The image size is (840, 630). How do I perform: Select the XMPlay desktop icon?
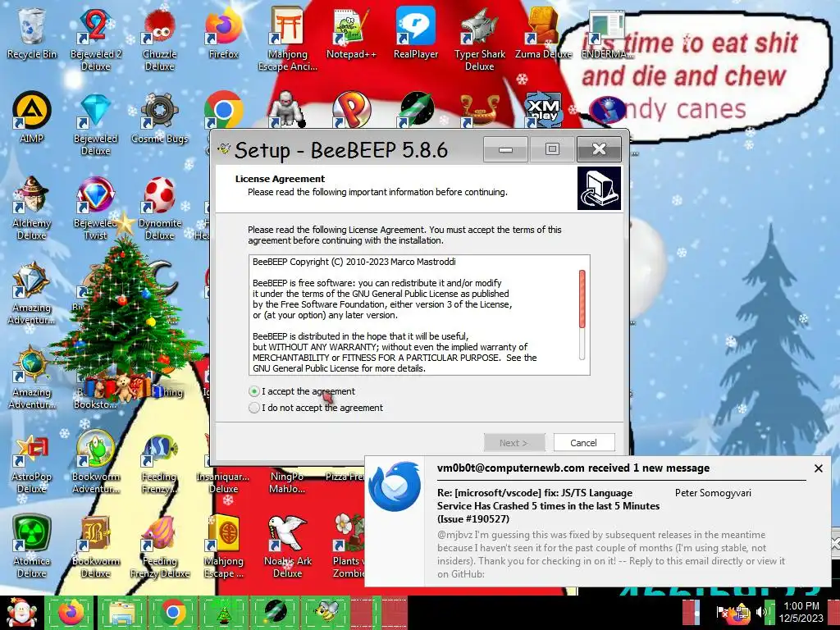click(x=543, y=110)
